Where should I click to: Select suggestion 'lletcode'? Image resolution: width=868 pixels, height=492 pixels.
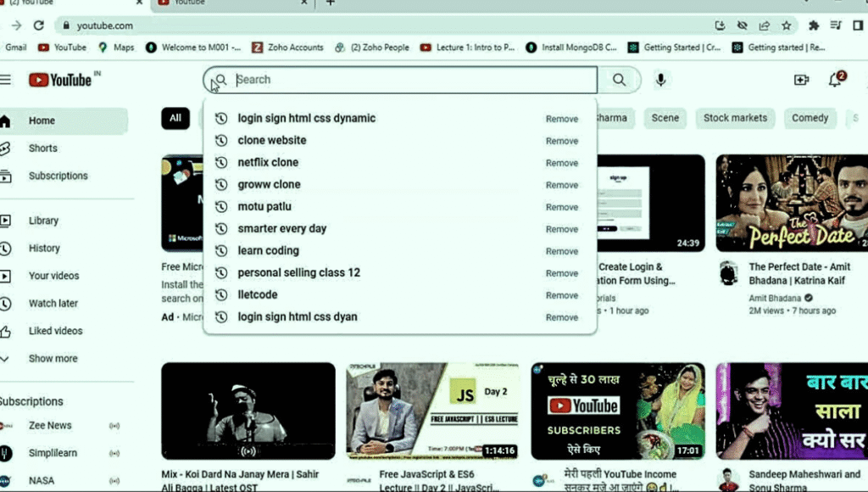tap(258, 295)
